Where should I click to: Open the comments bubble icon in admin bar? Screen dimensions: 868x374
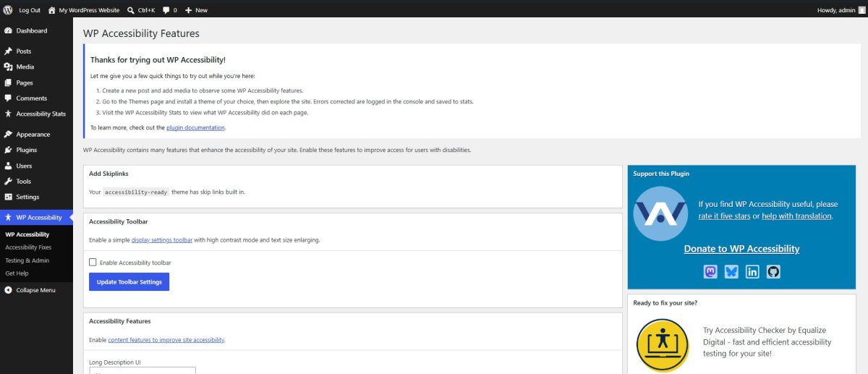coord(166,10)
